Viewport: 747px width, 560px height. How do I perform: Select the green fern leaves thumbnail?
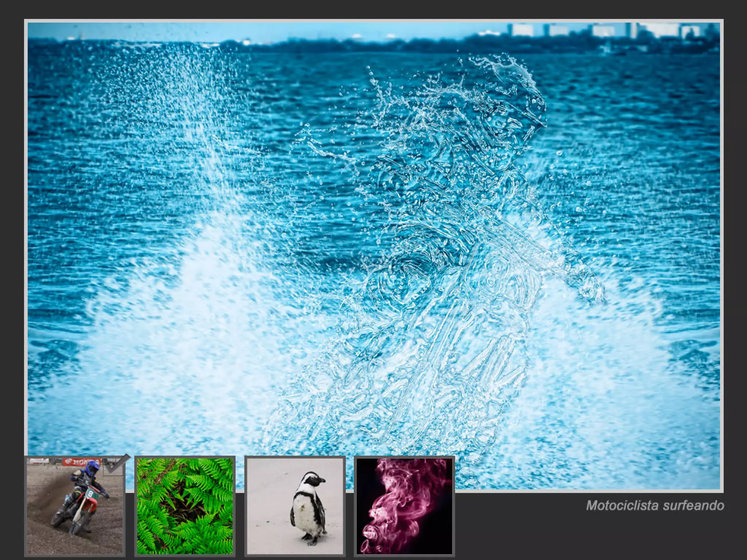point(185,506)
